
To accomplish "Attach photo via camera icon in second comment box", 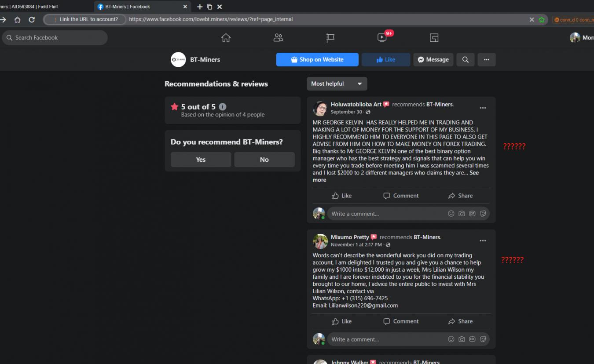I will point(462,339).
